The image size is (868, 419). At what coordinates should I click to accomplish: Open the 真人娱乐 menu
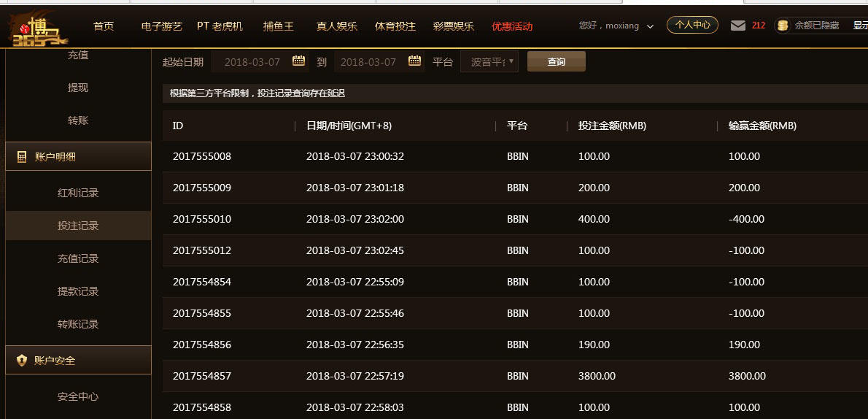(x=336, y=26)
